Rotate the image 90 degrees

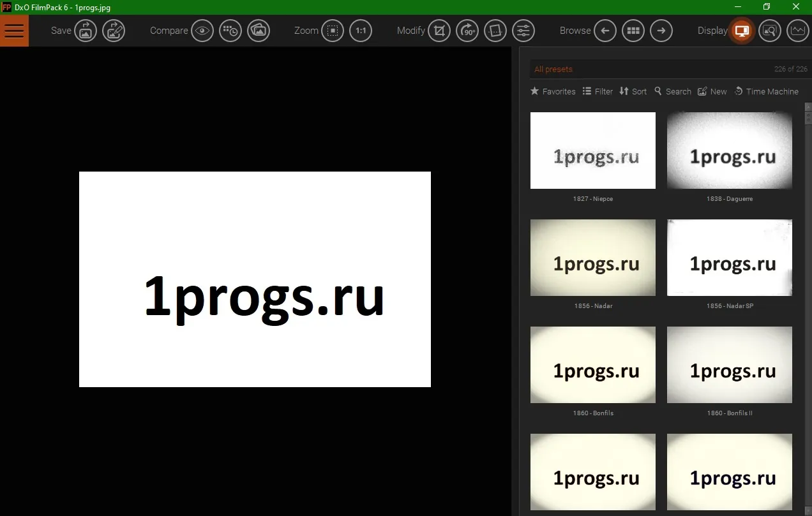click(467, 31)
